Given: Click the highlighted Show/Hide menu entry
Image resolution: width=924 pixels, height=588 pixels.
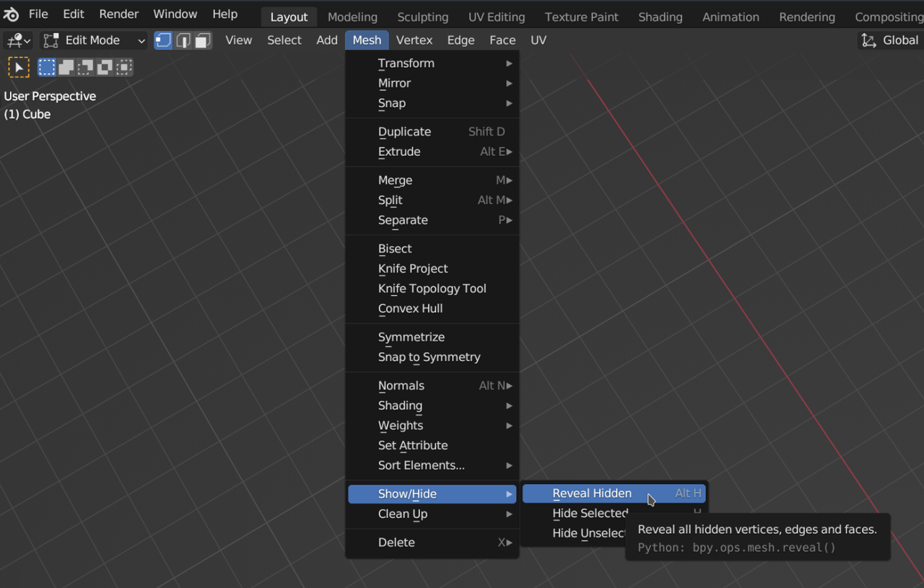Looking at the screenshot, I should [x=432, y=494].
